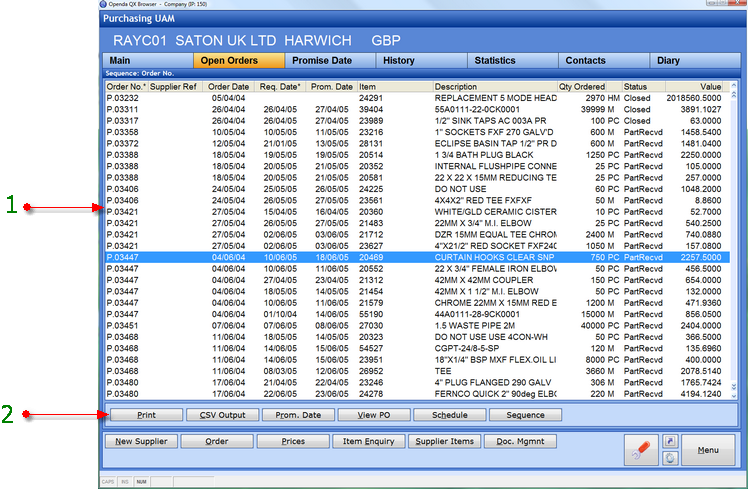748x489 pixels.
Task: Select order row P.03232
Action: pos(417,98)
